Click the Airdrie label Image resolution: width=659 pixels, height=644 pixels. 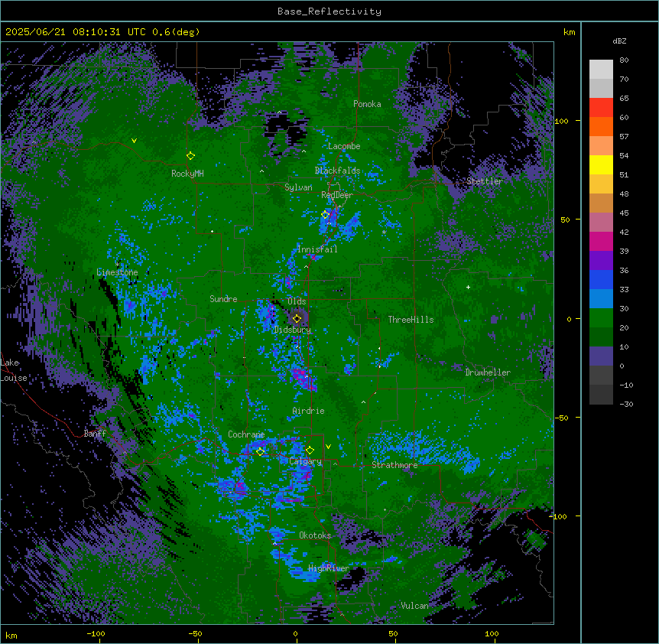[x=308, y=411]
